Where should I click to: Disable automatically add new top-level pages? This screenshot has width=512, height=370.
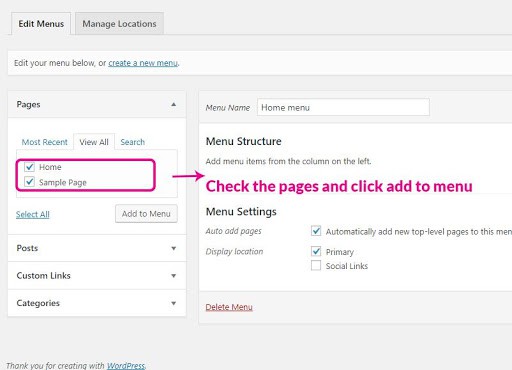click(316, 231)
